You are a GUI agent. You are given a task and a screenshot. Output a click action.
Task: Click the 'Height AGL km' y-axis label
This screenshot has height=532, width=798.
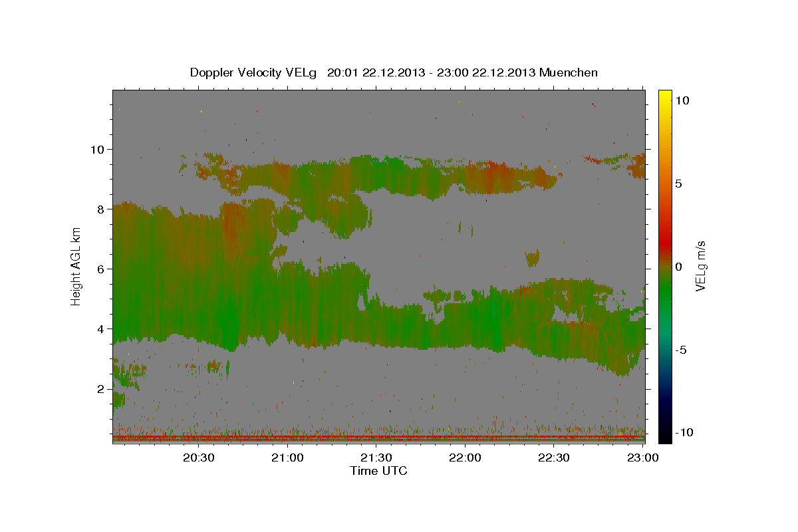click(x=76, y=267)
